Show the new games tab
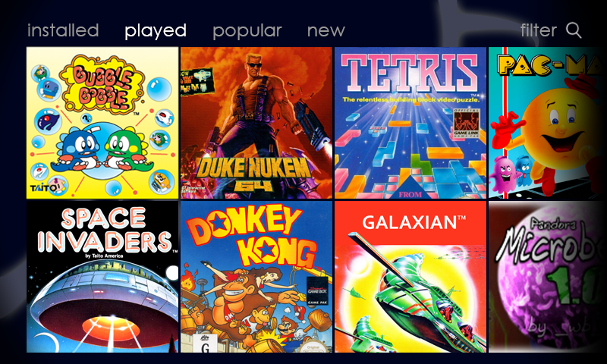The image size is (607, 364). [x=326, y=31]
